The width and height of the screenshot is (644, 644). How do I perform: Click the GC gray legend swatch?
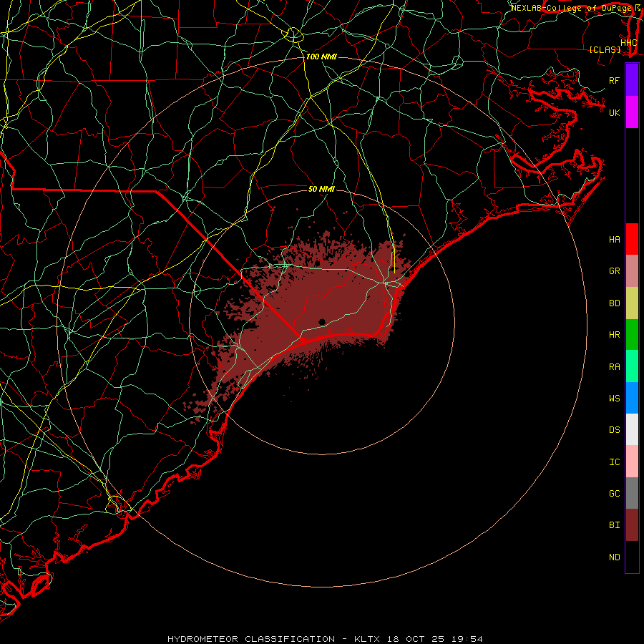point(632,493)
